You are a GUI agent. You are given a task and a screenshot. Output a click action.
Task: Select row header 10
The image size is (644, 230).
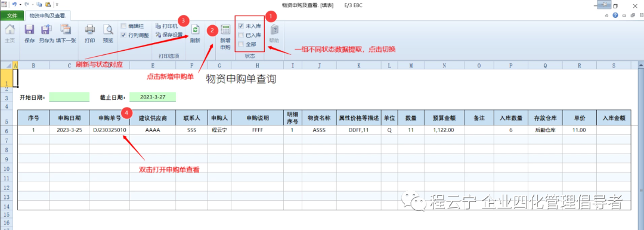coord(7,168)
